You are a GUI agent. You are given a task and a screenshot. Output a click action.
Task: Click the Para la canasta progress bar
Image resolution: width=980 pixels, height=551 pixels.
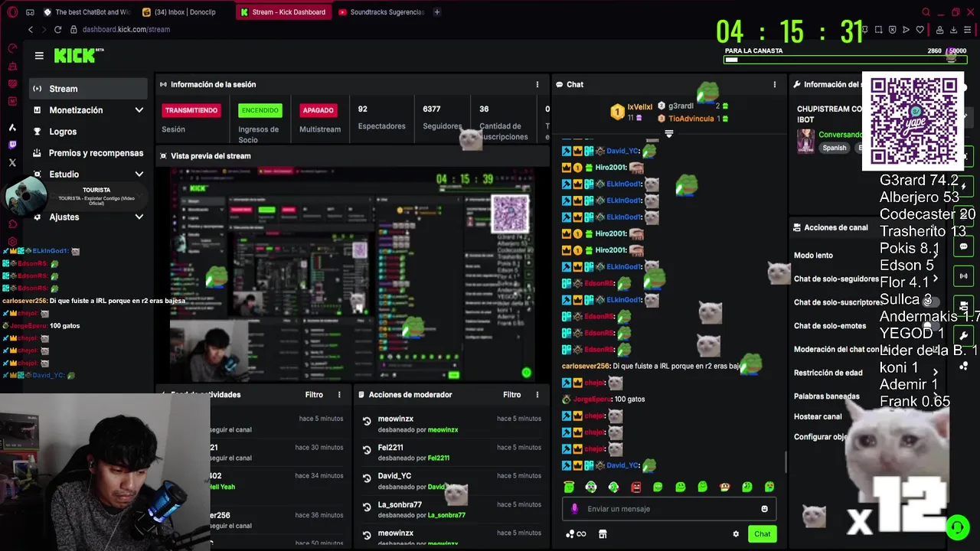(x=845, y=60)
